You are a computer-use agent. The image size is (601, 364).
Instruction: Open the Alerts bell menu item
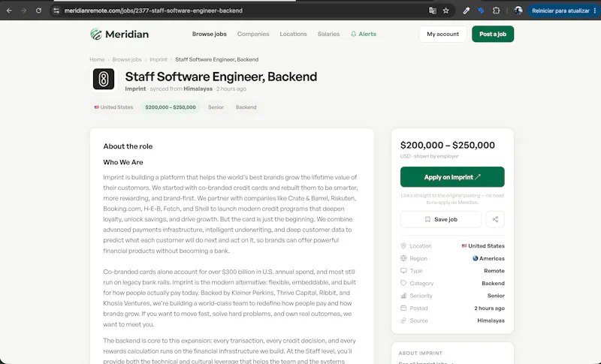[x=364, y=34]
